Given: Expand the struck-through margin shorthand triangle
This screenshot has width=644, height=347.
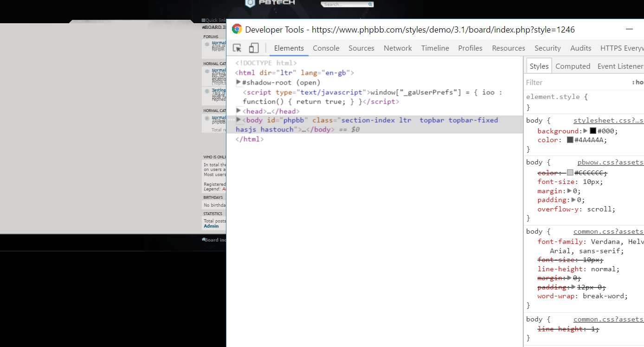Looking at the screenshot, I should [570, 278].
